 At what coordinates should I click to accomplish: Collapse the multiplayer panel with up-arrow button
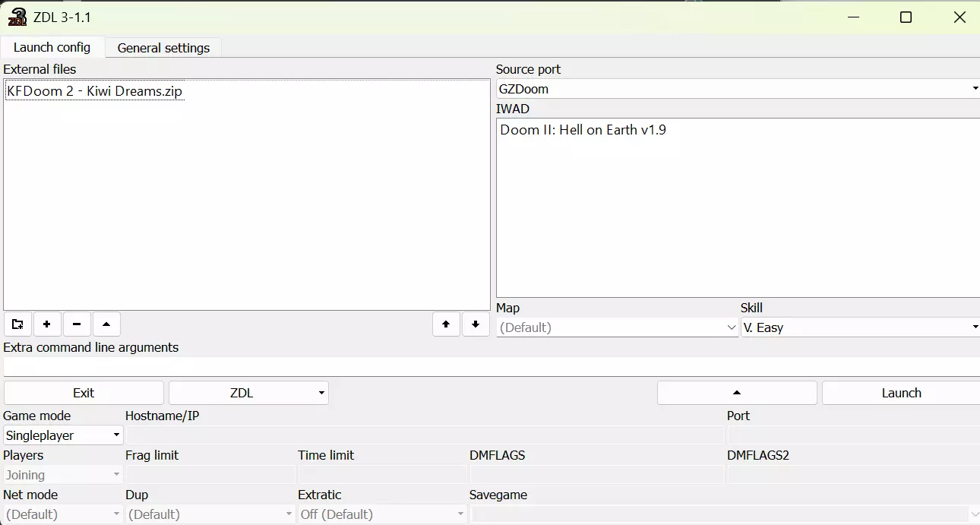coord(737,393)
